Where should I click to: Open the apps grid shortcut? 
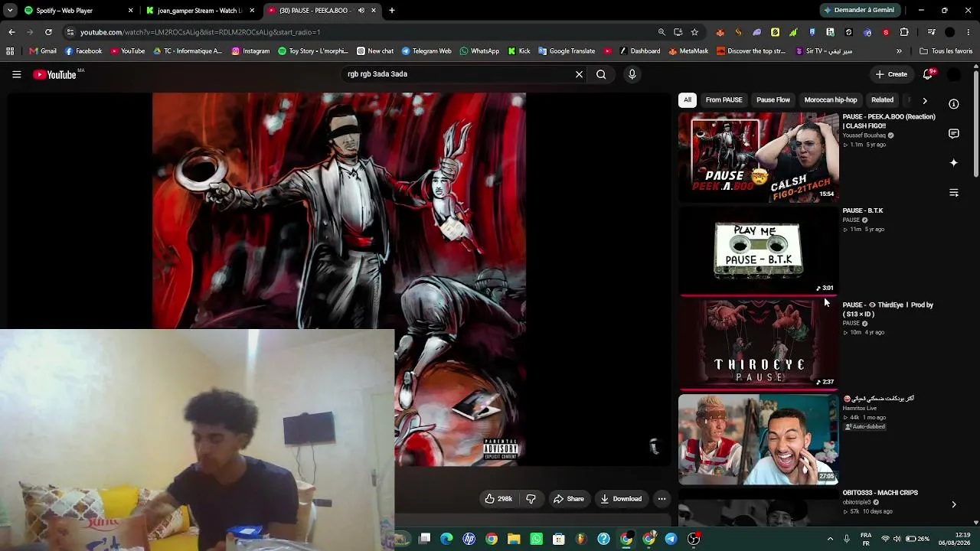click(10, 51)
